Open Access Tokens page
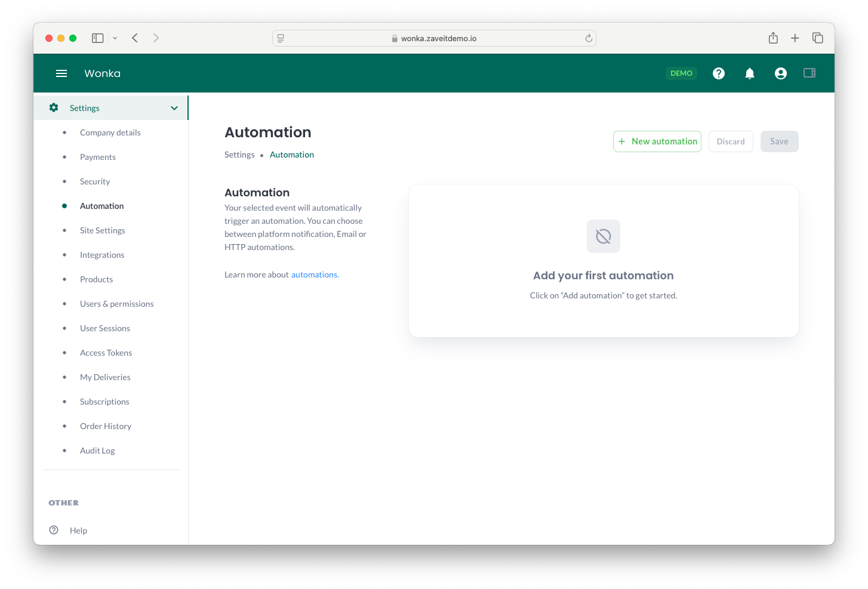Screen dimensions: 868x589 pos(106,353)
